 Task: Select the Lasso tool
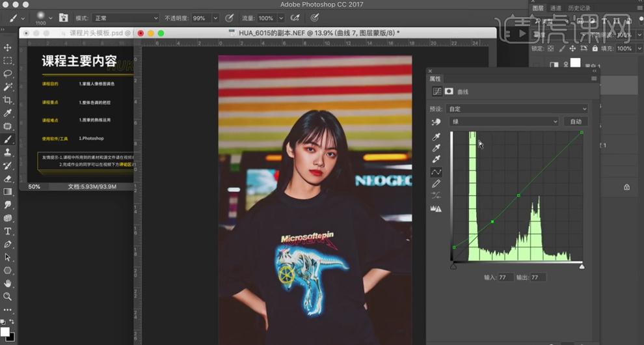click(x=7, y=74)
